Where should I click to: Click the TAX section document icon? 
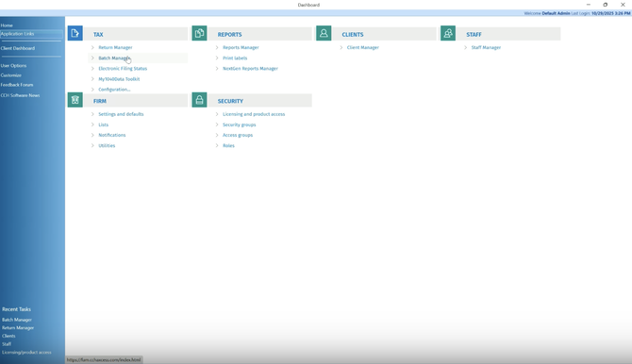click(x=75, y=33)
